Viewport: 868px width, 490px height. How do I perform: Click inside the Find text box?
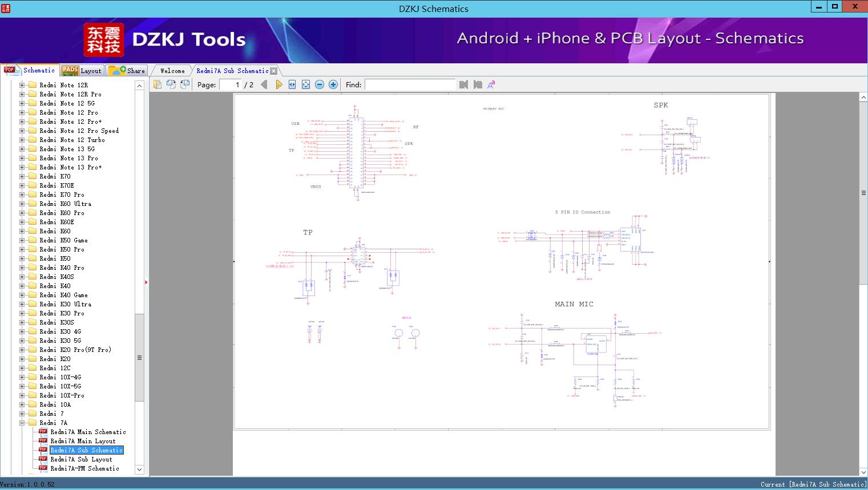tap(410, 84)
